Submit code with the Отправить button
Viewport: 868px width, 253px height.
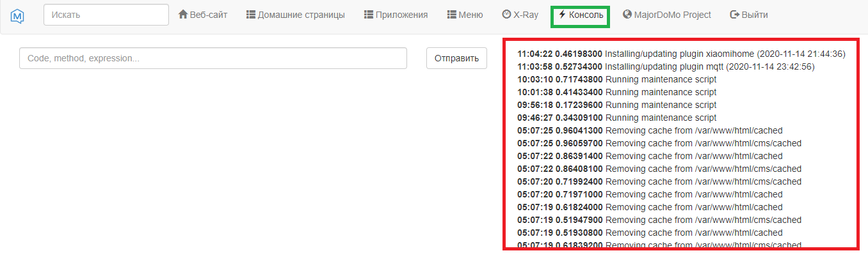(x=456, y=58)
